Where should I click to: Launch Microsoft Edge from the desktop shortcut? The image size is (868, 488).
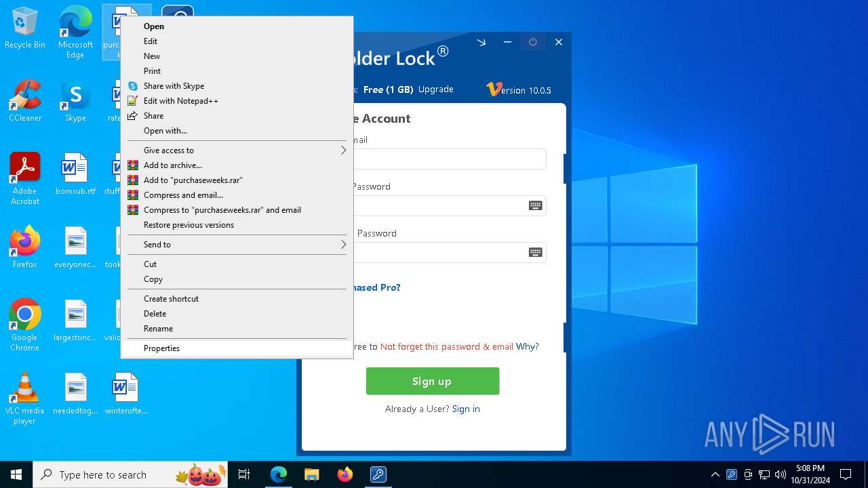click(75, 32)
